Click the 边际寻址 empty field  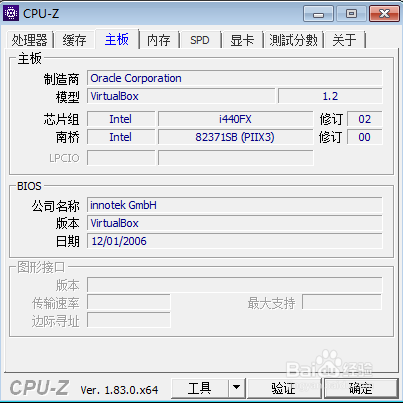tap(129, 321)
